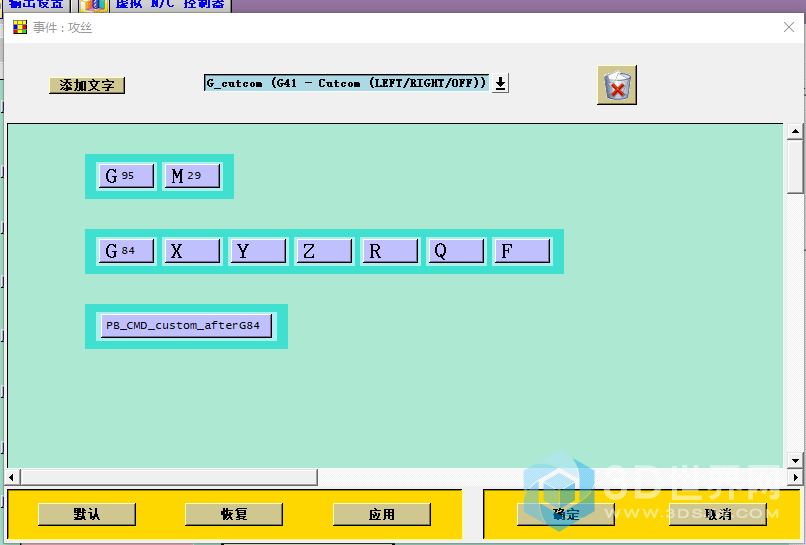Click the 添加文字 button
This screenshot has width=806, height=545.
click(x=87, y=85)
